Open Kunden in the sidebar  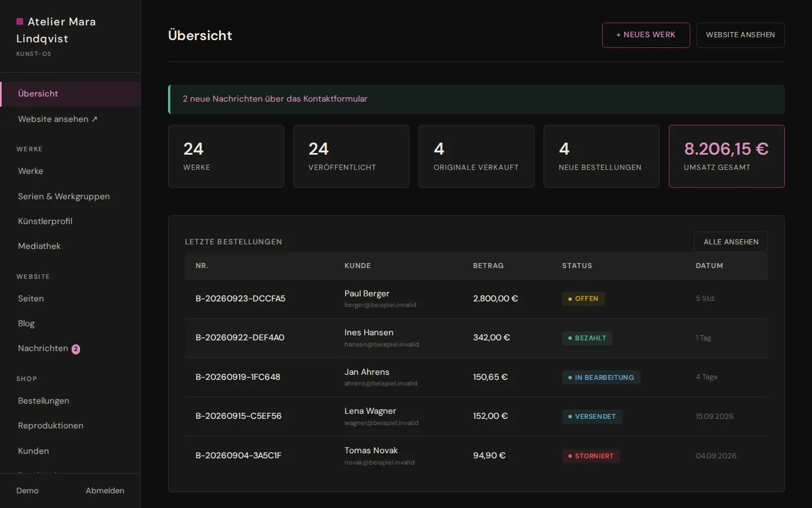(x=70, y=451)
